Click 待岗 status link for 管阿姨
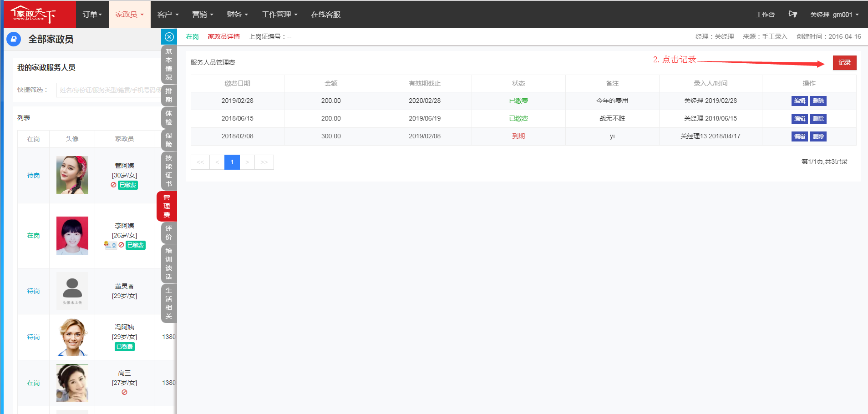 (33, 175)
